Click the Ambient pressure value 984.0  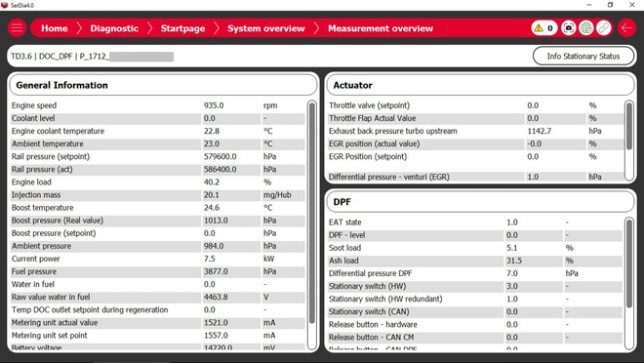coord(214,246)
